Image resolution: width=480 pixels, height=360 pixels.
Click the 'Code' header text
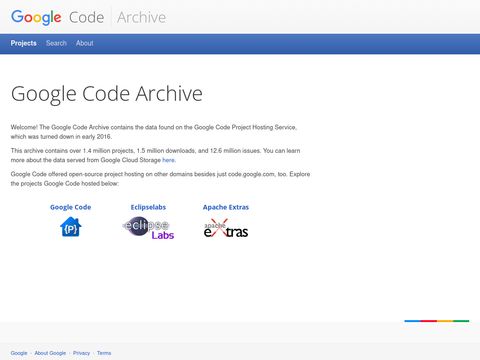[x=87, y=17]
